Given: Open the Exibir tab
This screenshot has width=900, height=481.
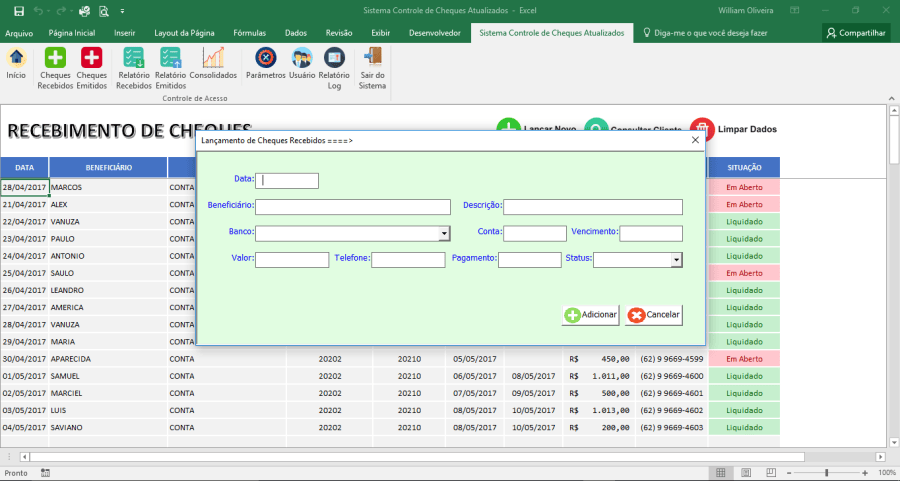Looking at the screenshot, I should coord(381,33).
